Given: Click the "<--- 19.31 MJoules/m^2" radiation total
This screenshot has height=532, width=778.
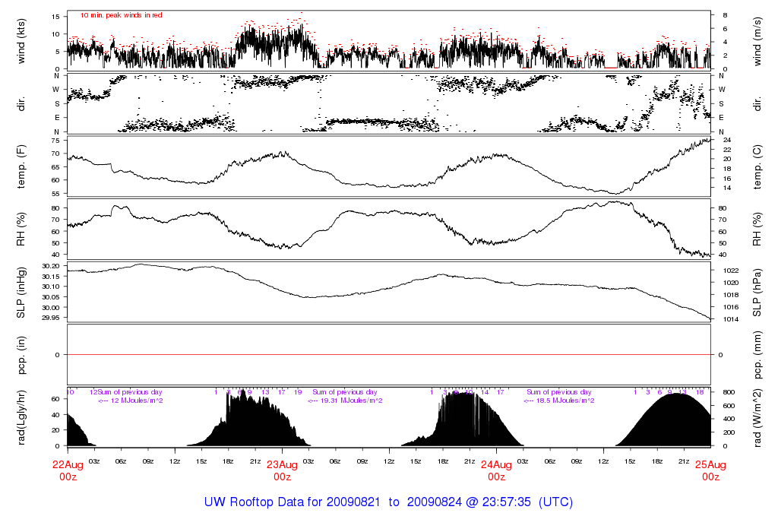Looking at the screenshot, I should point(346,401).
